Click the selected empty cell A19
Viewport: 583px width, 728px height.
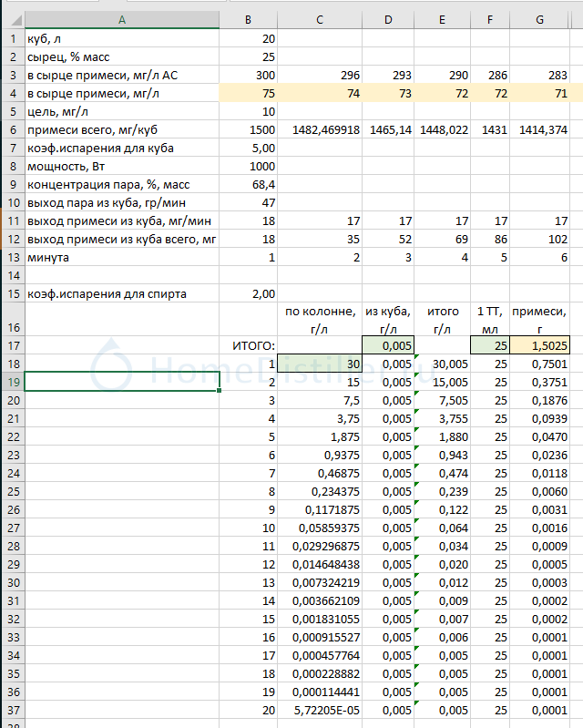(122, 382)
